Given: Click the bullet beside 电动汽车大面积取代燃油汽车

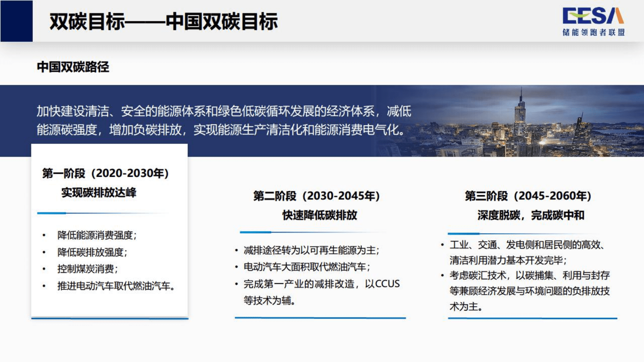Looking at the screenshot, I should point(236,266).
